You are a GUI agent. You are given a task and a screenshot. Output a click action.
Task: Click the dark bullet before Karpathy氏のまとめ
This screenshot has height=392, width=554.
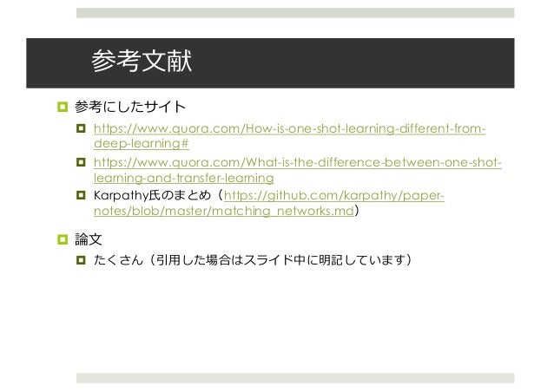click(x=81, y=195)
